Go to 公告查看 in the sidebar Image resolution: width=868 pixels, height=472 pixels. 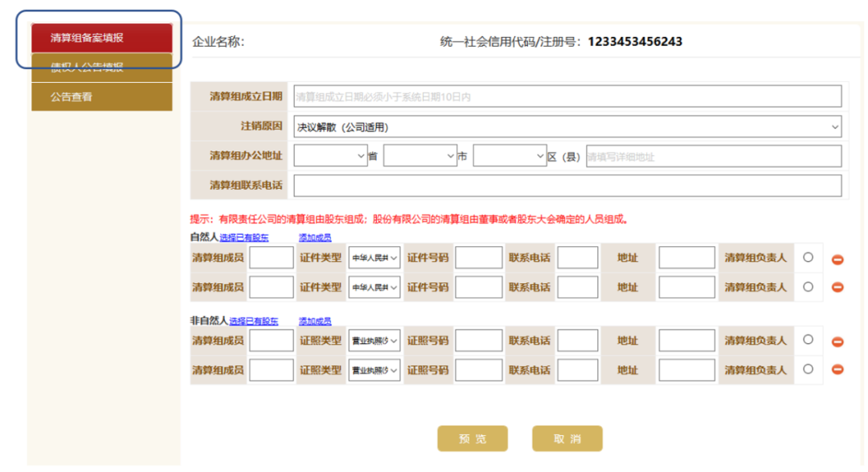pos(101,96)
